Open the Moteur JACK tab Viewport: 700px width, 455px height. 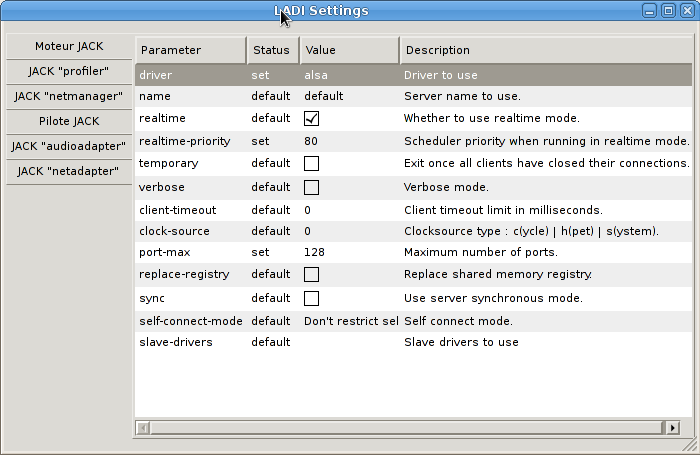[x=69, y=46]
